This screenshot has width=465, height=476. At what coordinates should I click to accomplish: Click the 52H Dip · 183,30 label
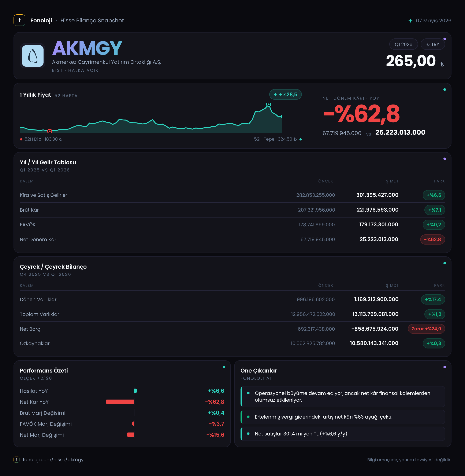click(x=43, y=139)
